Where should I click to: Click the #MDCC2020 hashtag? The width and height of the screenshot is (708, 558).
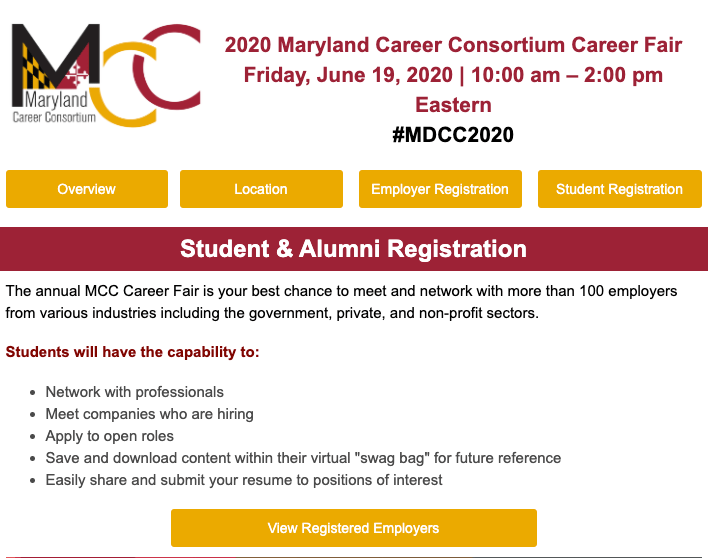pyautogui.click(x=453, y=134)
